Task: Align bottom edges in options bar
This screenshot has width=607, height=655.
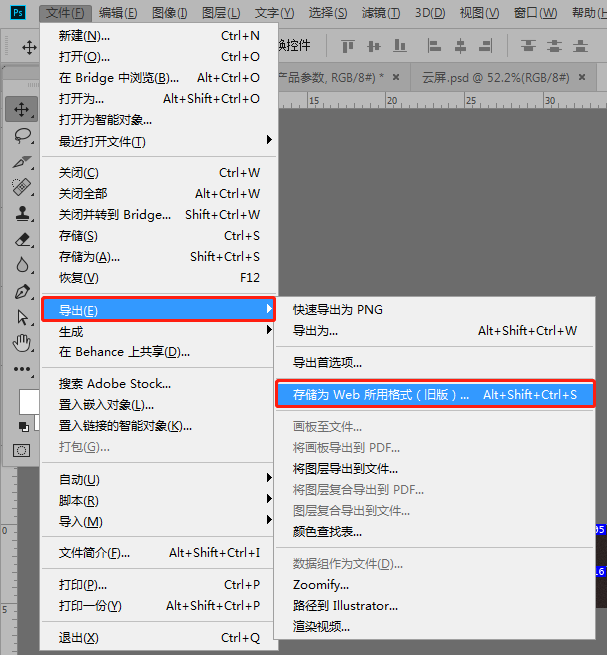Action: [x=400, y=46]
